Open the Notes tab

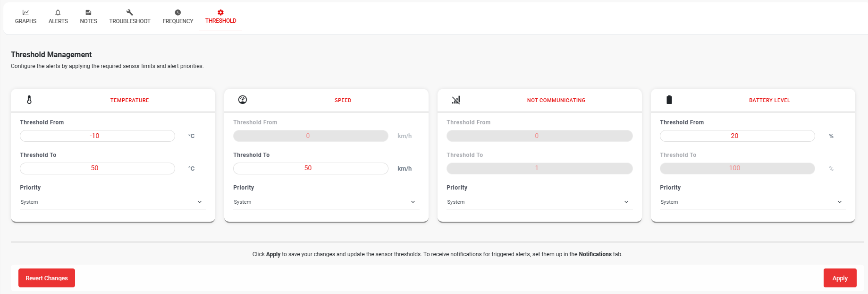point(88,17)
